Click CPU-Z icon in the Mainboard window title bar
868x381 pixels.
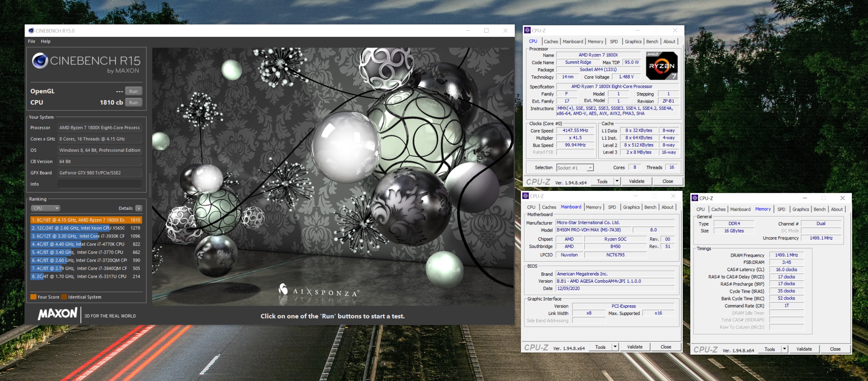pos(526,196)
